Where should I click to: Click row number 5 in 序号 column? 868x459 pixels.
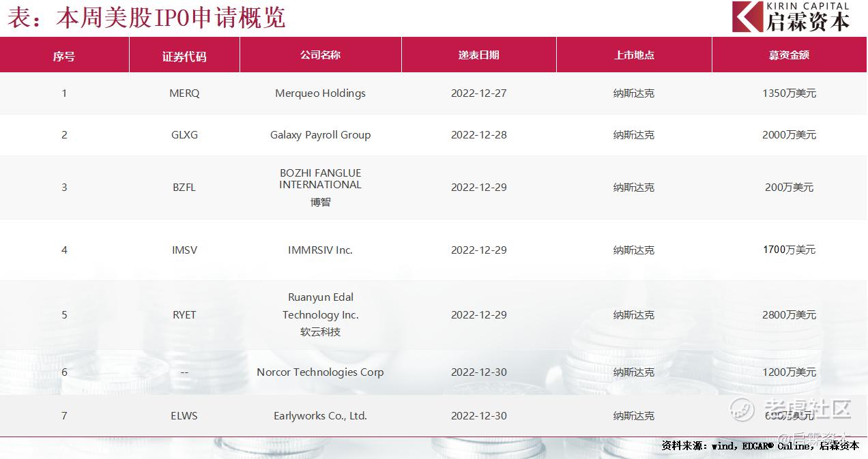[x=64, y=315]
